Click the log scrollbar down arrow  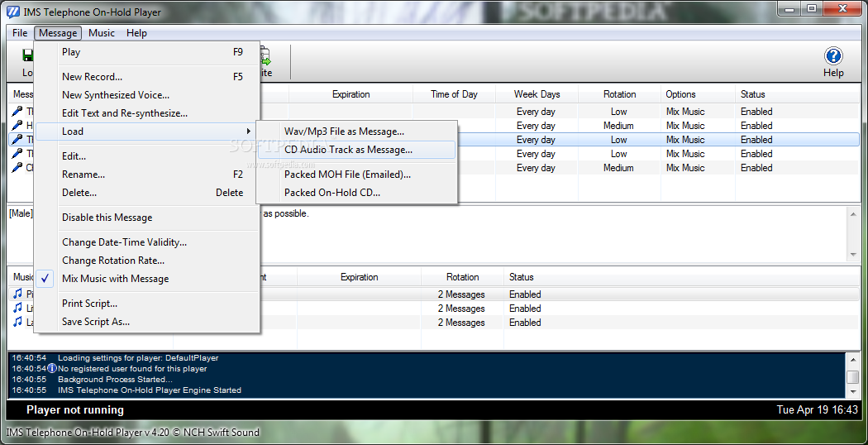[x=853, y=391]
